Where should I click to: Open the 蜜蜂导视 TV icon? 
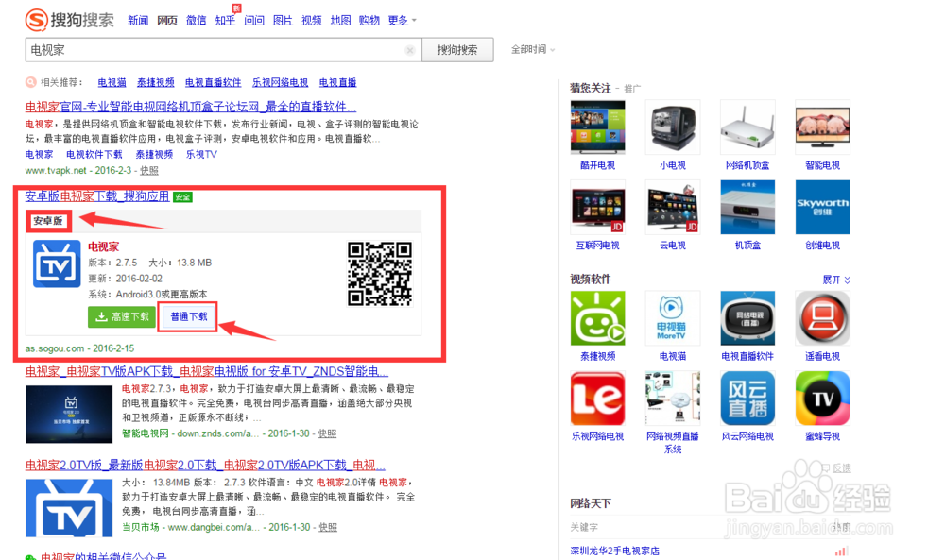coord(823,398)
